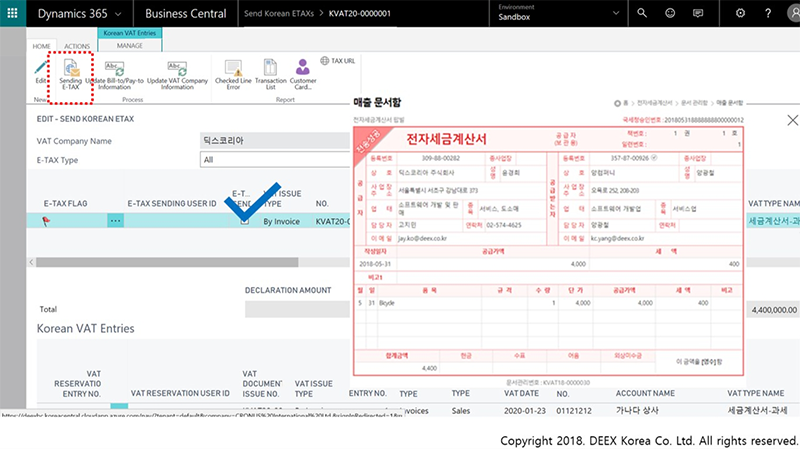The height and width of the screenshot is (449, 800).
Task: Click the VAT Company Name field
Action: 274,140
